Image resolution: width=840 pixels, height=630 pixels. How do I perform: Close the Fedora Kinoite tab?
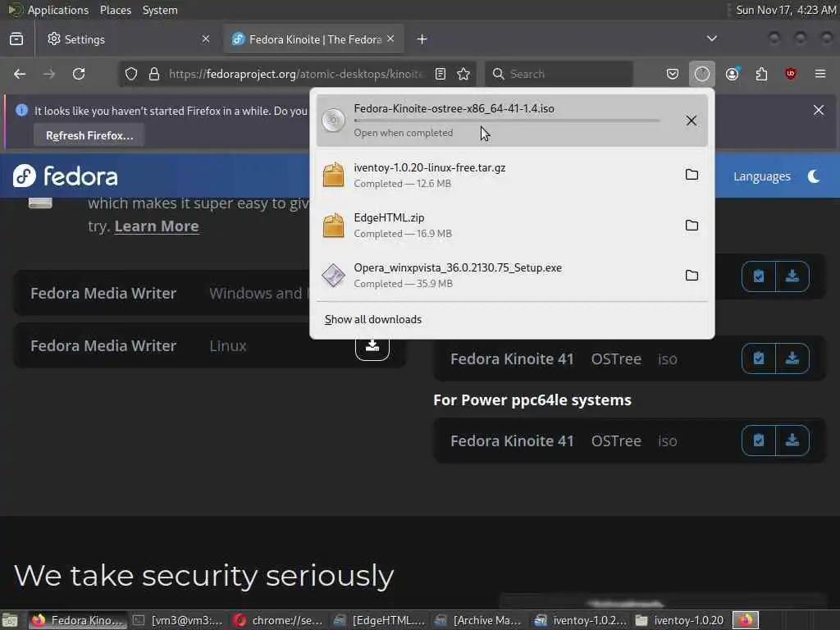point(390,39)
